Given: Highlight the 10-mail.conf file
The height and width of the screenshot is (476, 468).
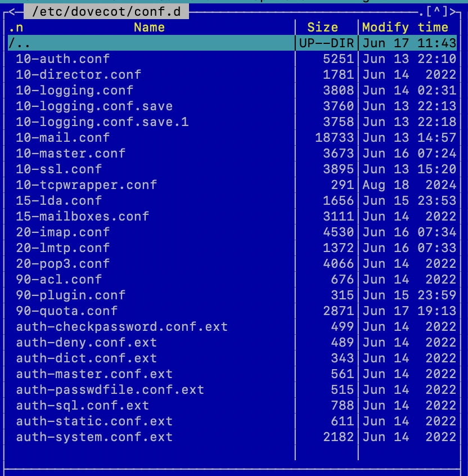Looking at the screenshot, I should (62, 137).
